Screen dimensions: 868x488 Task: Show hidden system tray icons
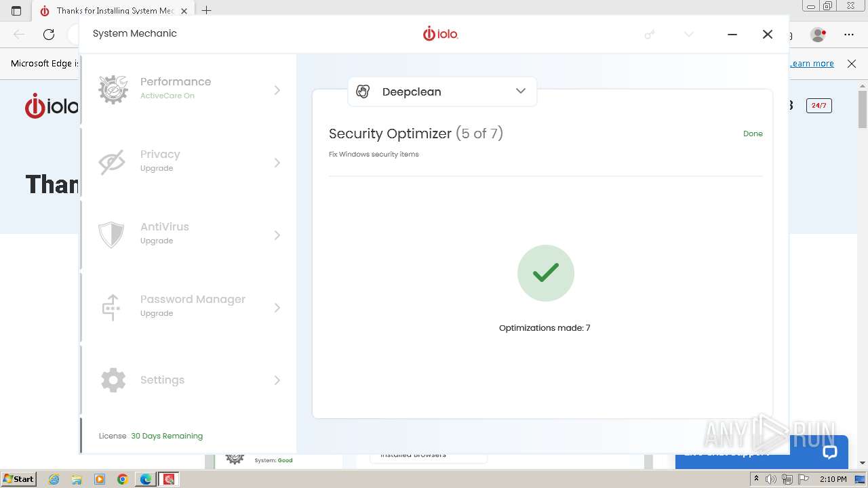[756, 479]
